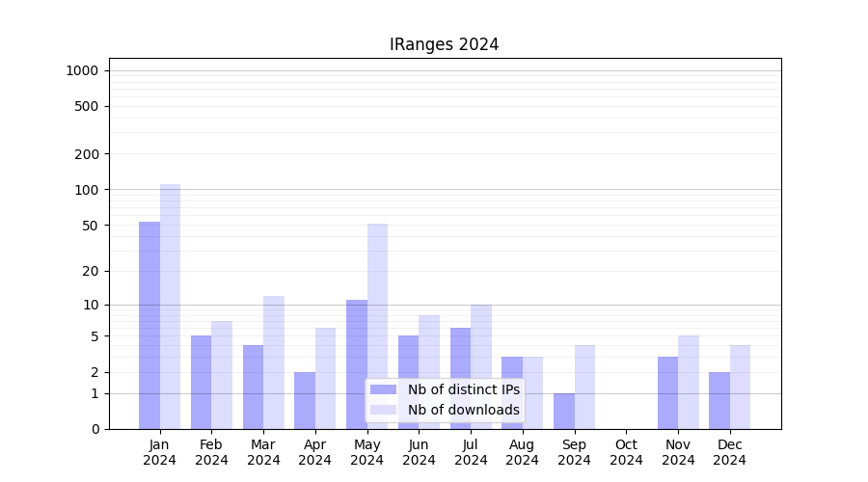Click the Dec 2024 x-axis label
The height and width of the screenshot is (482, 868).
pyautogui.click(x=729, y=452)
